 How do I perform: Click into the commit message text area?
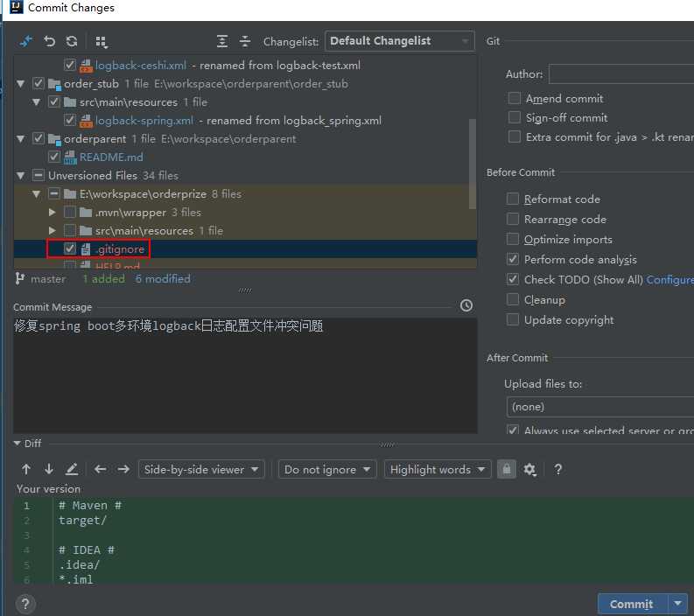coord(245,375)
